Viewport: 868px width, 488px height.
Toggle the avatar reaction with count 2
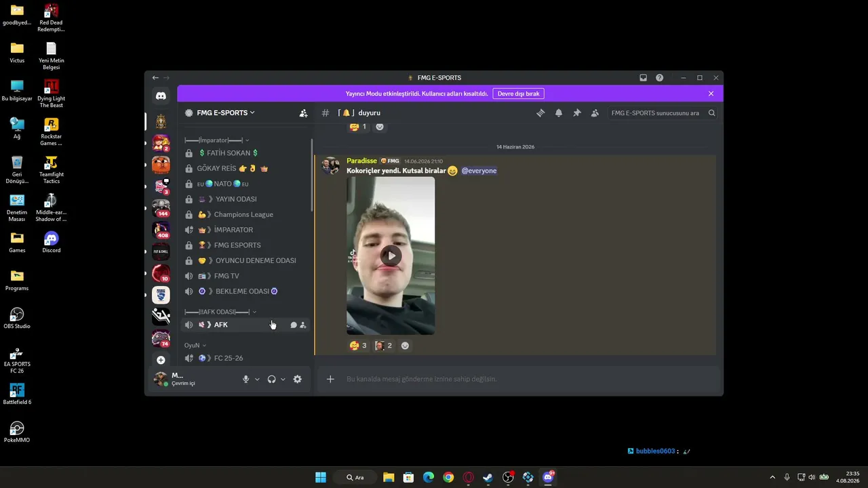(384, 346)
